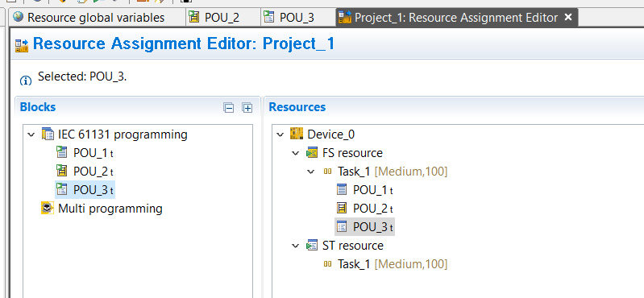Click the POU_1 icon in Blocks

61,153
